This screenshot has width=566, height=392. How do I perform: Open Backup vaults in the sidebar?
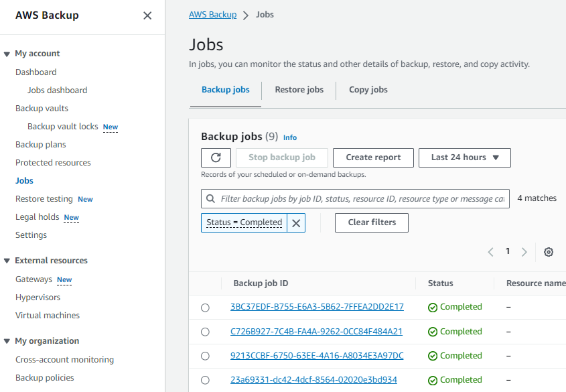(x=42, y=109)
